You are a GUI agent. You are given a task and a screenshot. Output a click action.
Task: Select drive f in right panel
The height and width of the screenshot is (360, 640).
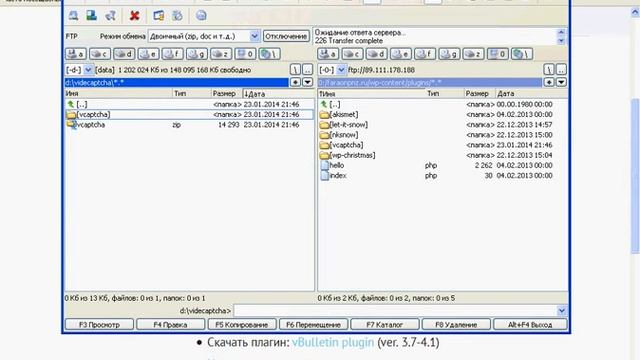coord(424,54)
